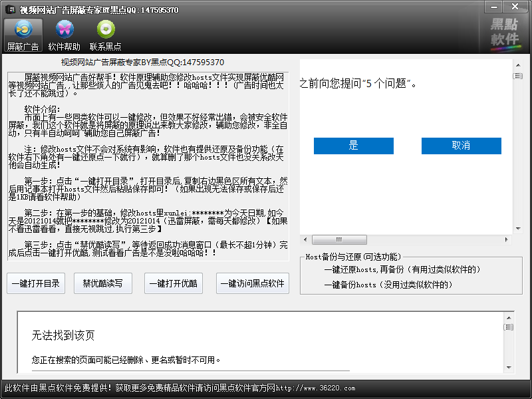
Task: Switch to the 屏蔽广告 tab
Action: [x=23, y=35]
